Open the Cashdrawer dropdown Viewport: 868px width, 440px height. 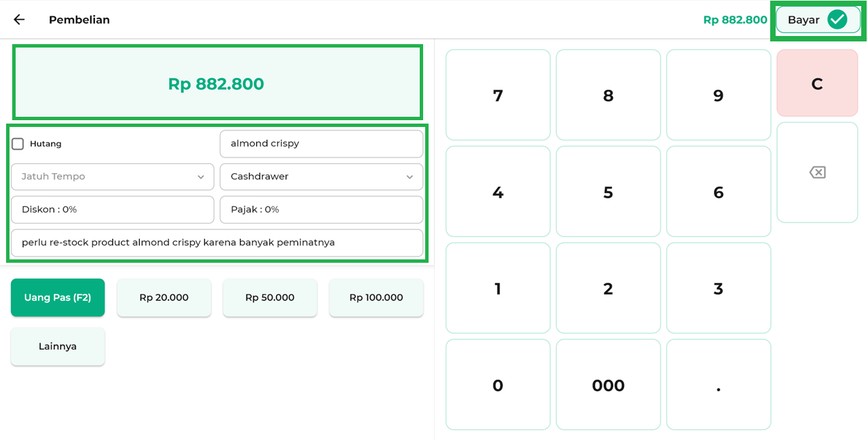[321, 177]
